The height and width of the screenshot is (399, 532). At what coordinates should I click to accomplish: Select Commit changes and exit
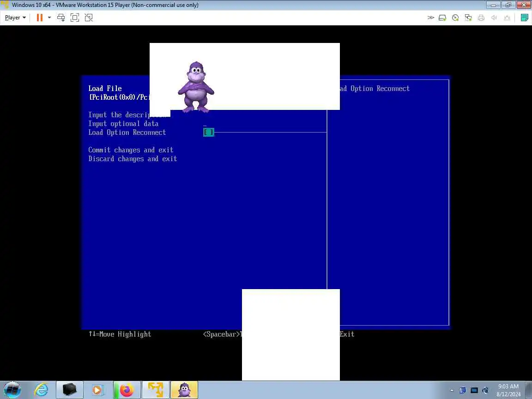[x=131, y=150]
